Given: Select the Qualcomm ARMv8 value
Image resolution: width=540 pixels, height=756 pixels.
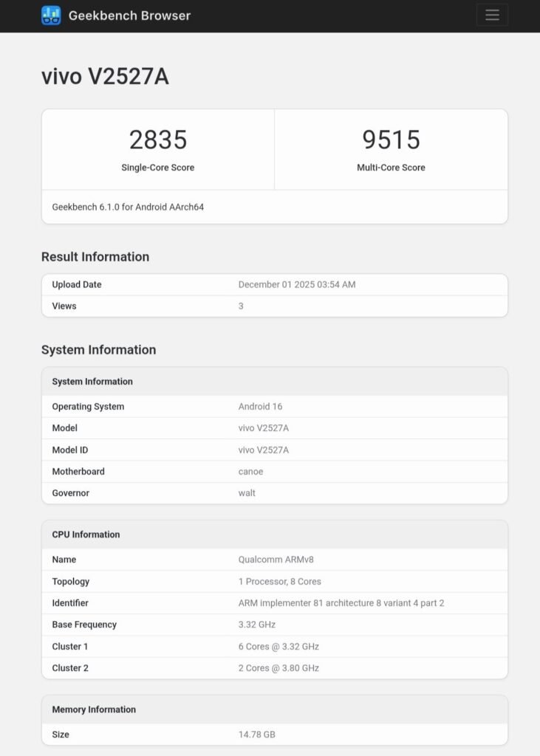Looking at the screenshot, I should [x=276, y=560].
